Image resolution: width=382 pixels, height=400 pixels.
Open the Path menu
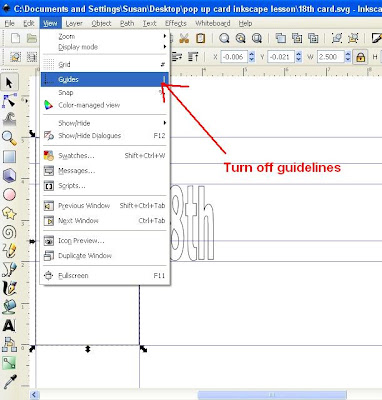127,23
